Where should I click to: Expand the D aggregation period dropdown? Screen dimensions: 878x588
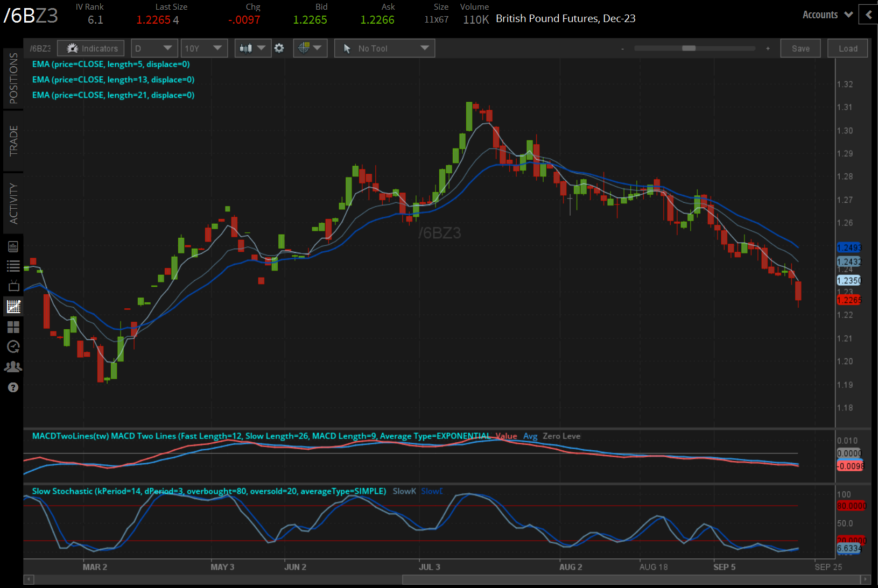pos(154,48)
